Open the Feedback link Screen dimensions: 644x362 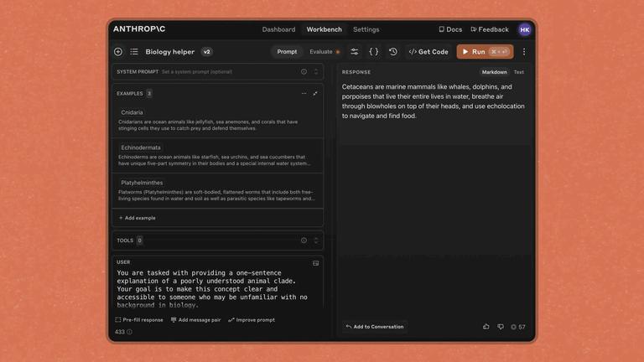tap(490, 29)
